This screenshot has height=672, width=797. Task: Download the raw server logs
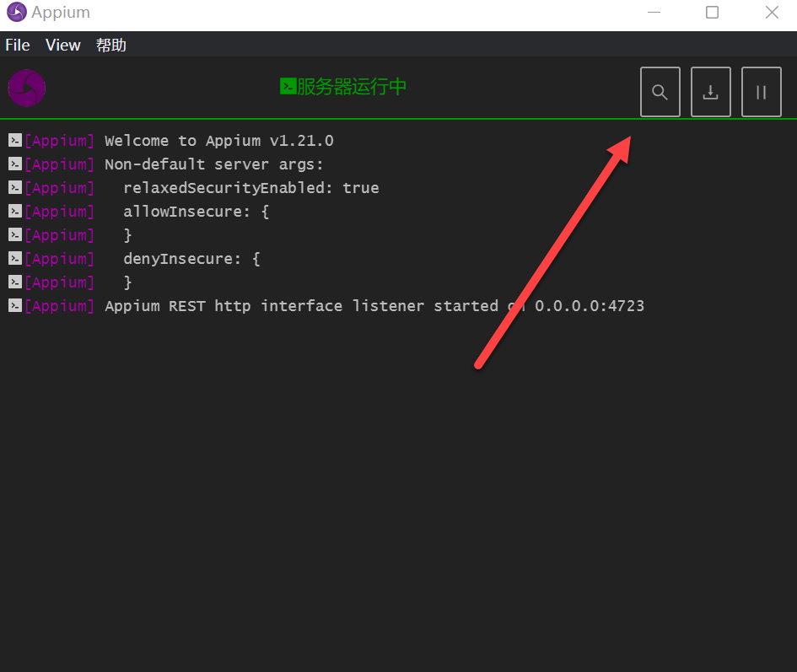click(710, 92)
